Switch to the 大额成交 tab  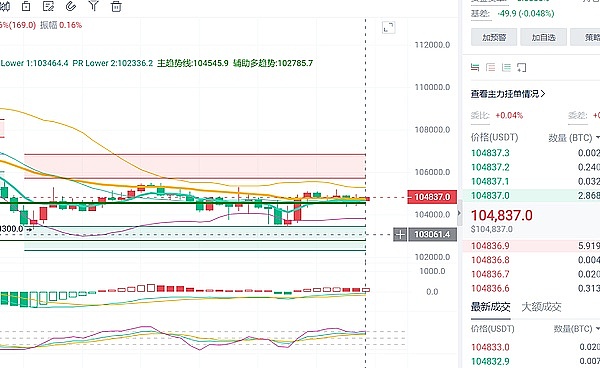click(541, 307)
